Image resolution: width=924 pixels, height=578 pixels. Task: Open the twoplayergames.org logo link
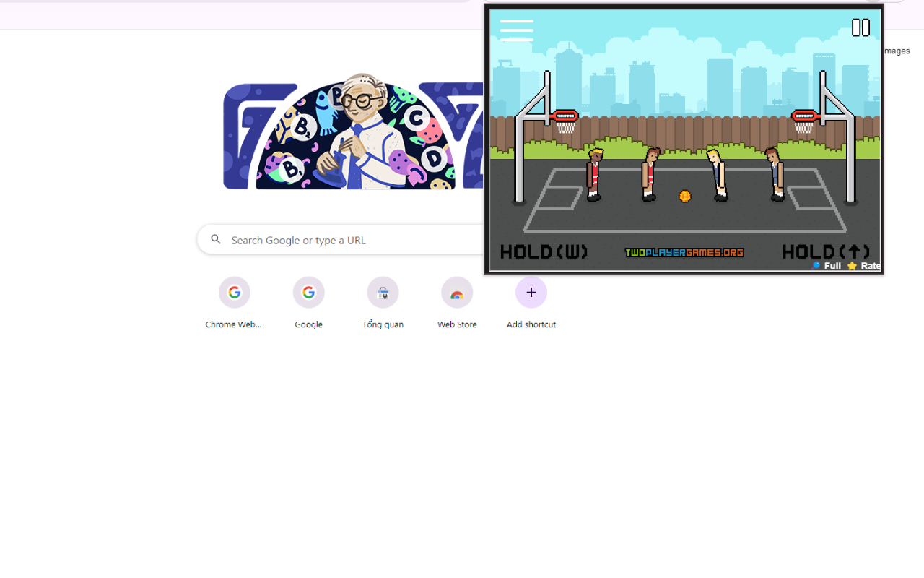[684, 252]
